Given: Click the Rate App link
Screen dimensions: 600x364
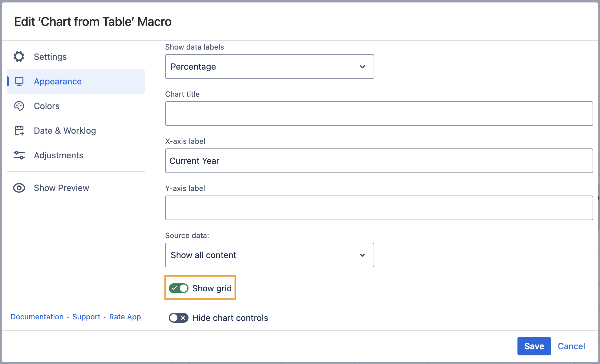Looking at the screenshot, I should pyautogui.click(x=125, y=317).
